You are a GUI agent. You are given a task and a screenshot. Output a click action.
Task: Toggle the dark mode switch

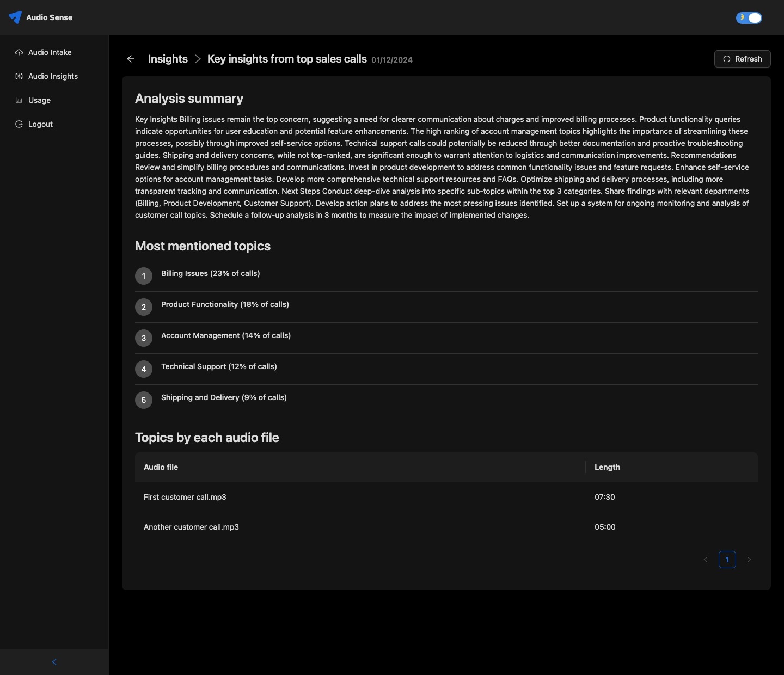pyautogui.click(x=749, y=18)
